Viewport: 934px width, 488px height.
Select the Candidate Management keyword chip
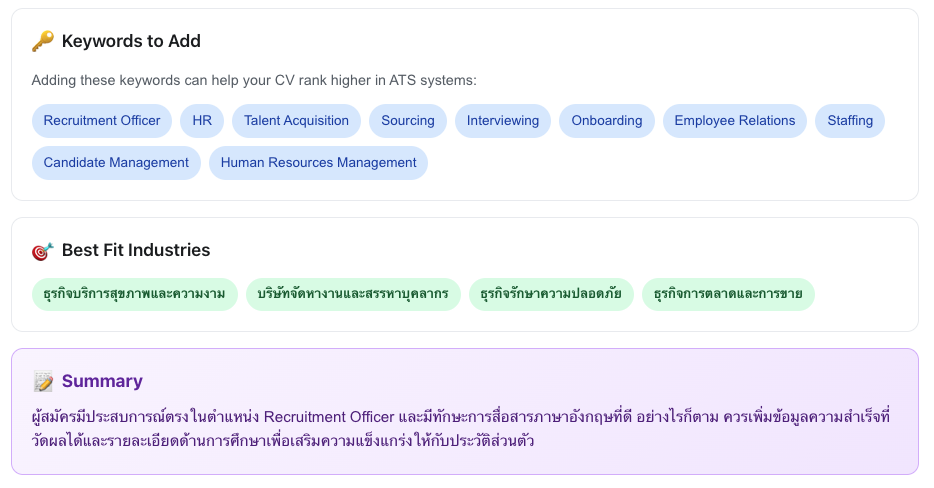(116, 163)
